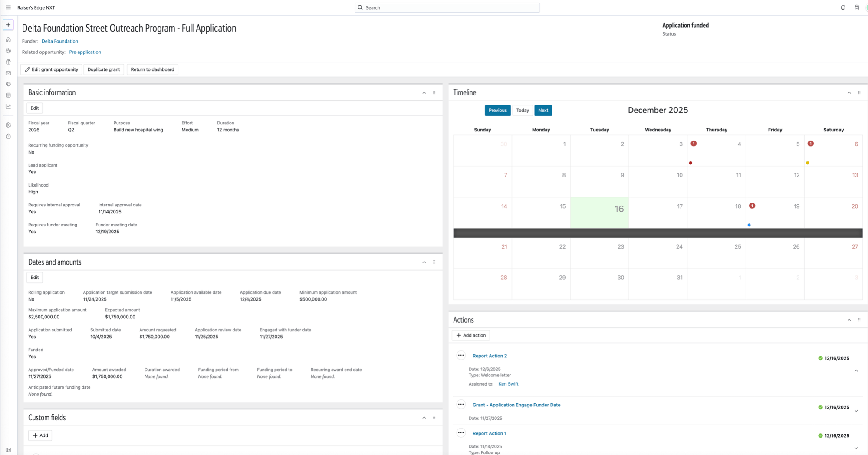This screenshot has height=455, width=868.
Task: Open the analysis chart icon in sidebar
Action: [8, 106]
